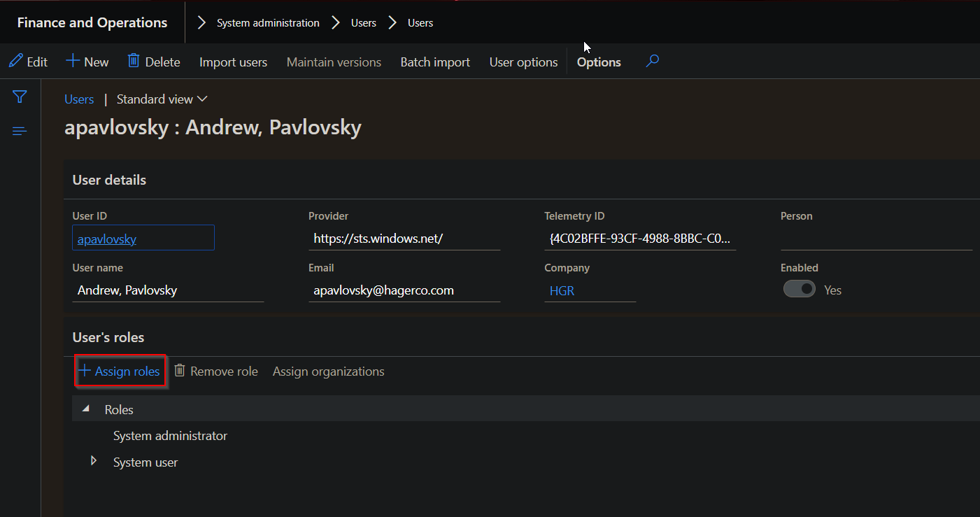Expand the System user role node
Screen dimensions: 980x517
tap(93, 461)
